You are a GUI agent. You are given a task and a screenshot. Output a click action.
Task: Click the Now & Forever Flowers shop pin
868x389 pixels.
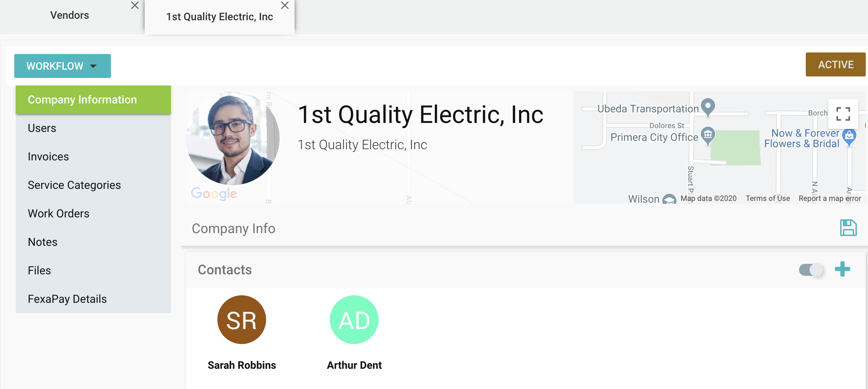(849, 136)
